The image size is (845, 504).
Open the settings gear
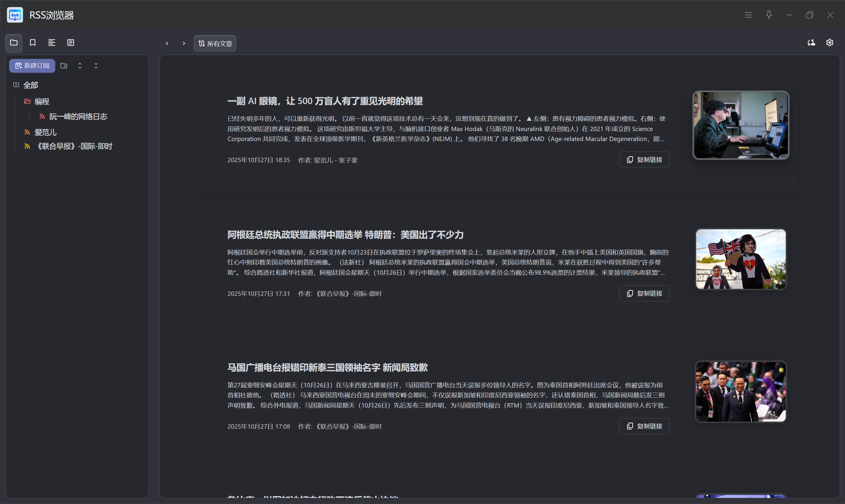click(x=830, y=43)
